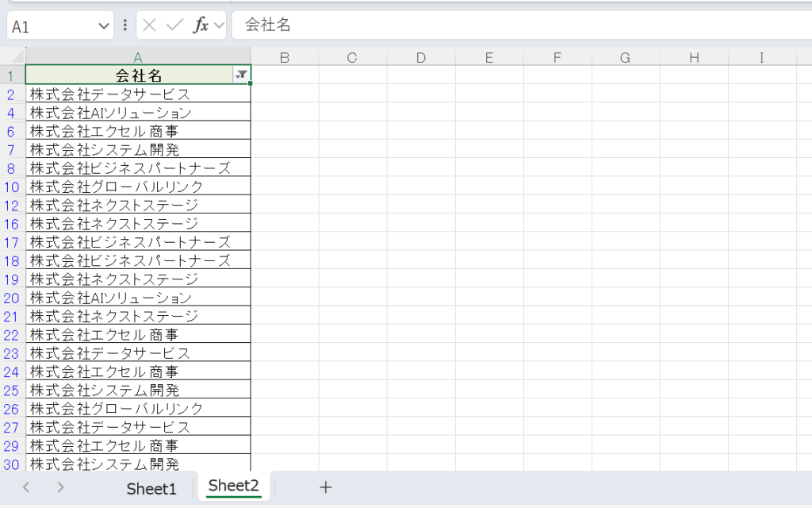
Task: Select the column G header
Action: (x=625, y=57)
